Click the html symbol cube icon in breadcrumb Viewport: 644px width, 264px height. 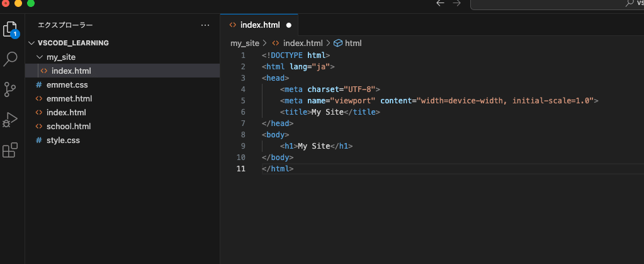coord(338,43)
